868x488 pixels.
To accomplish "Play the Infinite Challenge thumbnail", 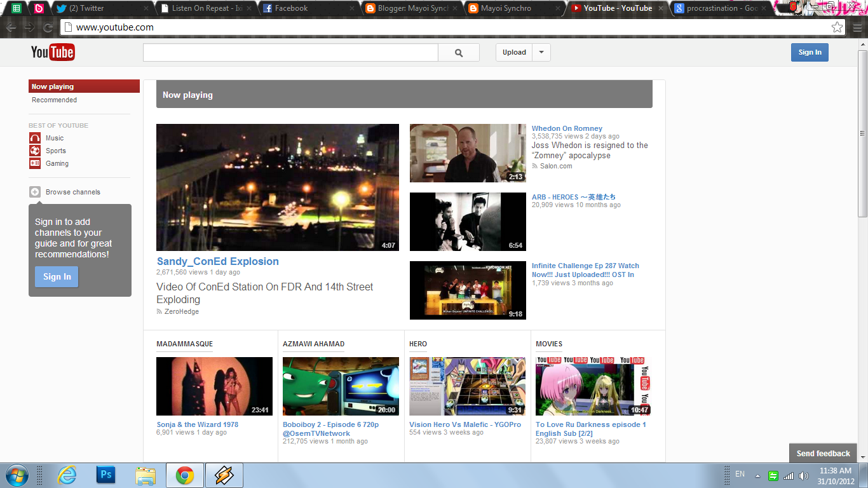I will [x=468, y=290].
